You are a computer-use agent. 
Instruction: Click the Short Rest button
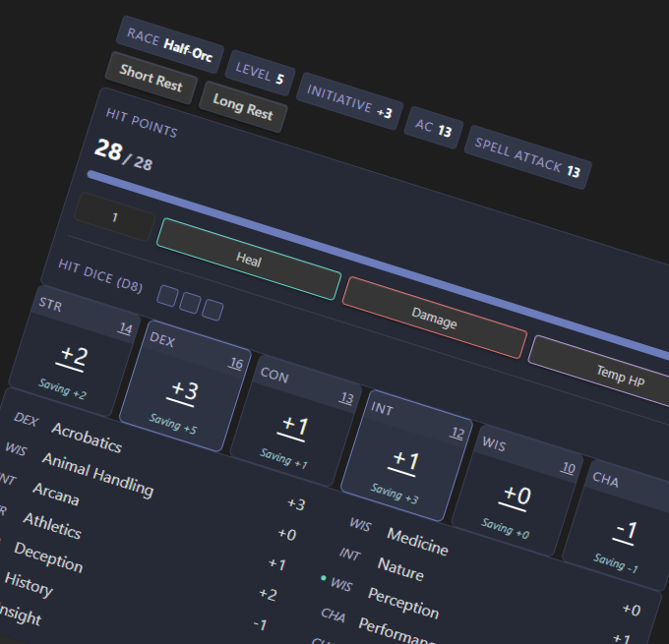click(152, 78)
